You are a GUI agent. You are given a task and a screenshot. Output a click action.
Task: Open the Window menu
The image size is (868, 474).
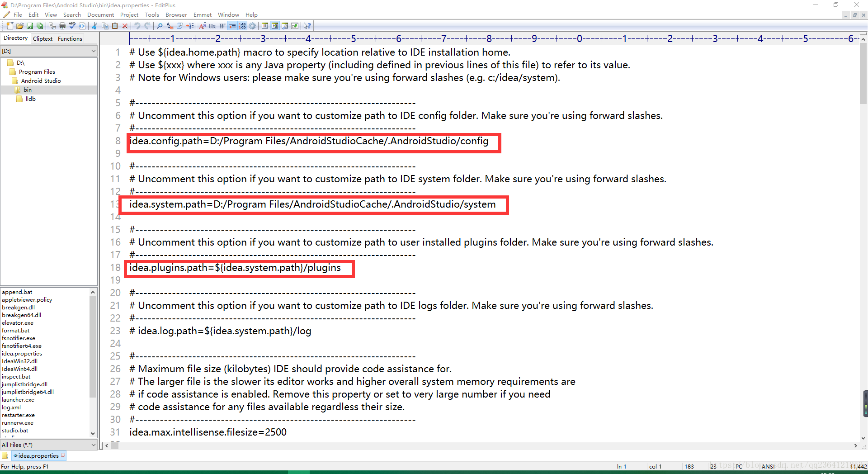click(x=228, y=15)
